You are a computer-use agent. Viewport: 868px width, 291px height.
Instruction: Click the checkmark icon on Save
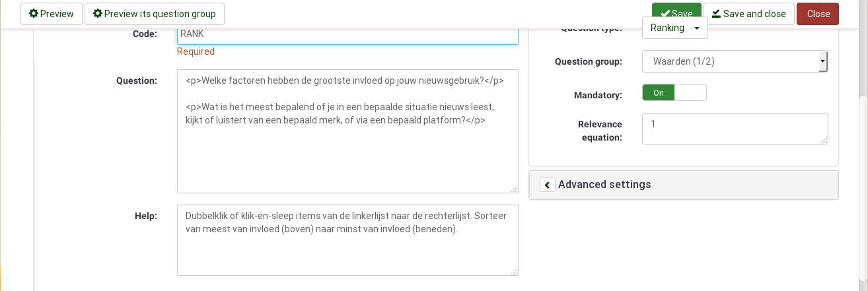[665, 14]
